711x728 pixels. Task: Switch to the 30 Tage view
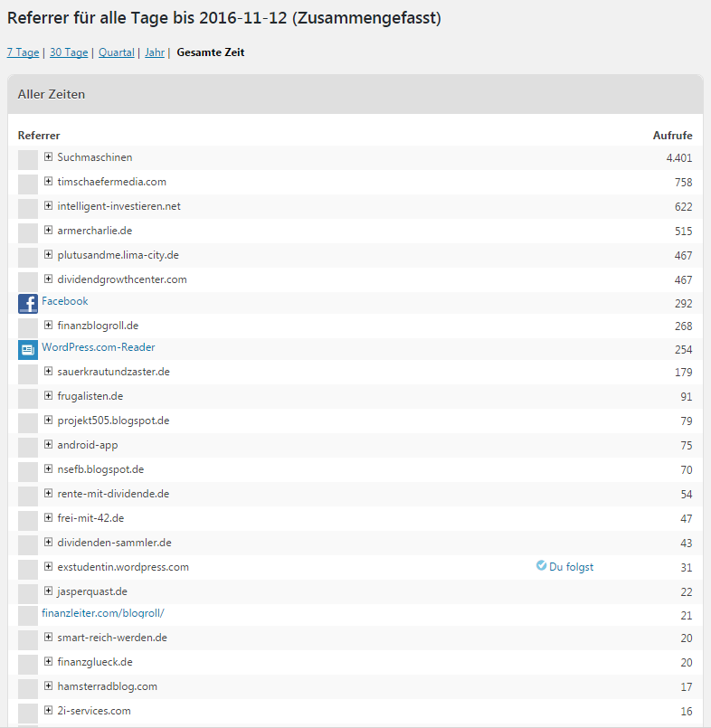pos(69,52)
